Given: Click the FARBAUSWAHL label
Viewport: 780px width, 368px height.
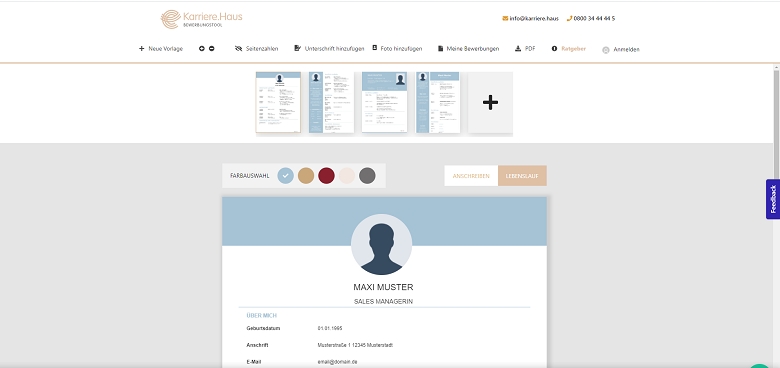Looking at the screenshot, I should click(x=250, y=176).
